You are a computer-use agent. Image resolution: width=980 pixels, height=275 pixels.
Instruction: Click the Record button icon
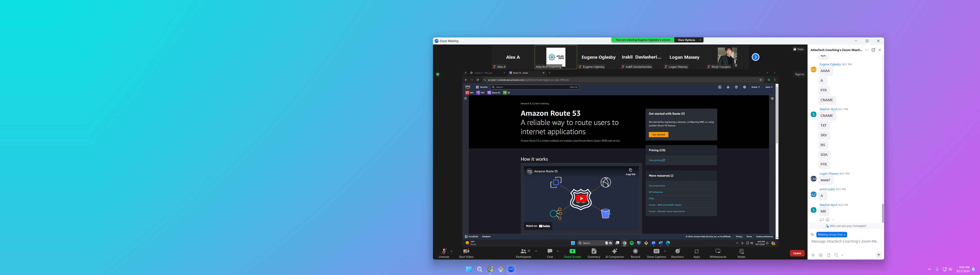tap(635, 251)
